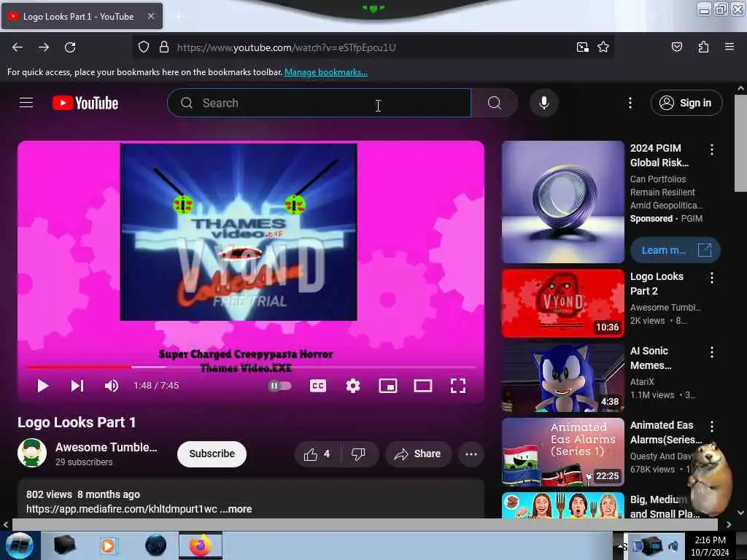Subscribe to Awesome Tumble channel
This screenshot has height=560, width=747.
(x=212, y=454)
